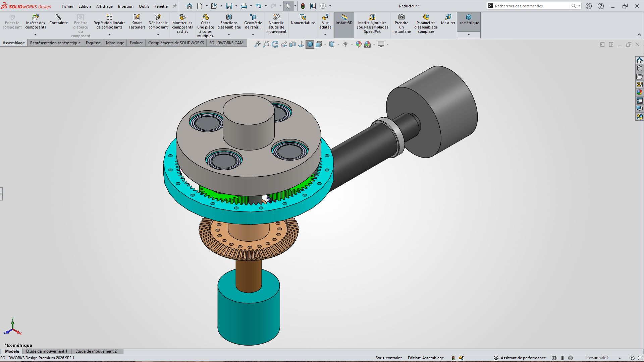Viewport: 644px width, 362px height.
Task: Select the Zoom to area icon
Action: (x=266, y=44)
